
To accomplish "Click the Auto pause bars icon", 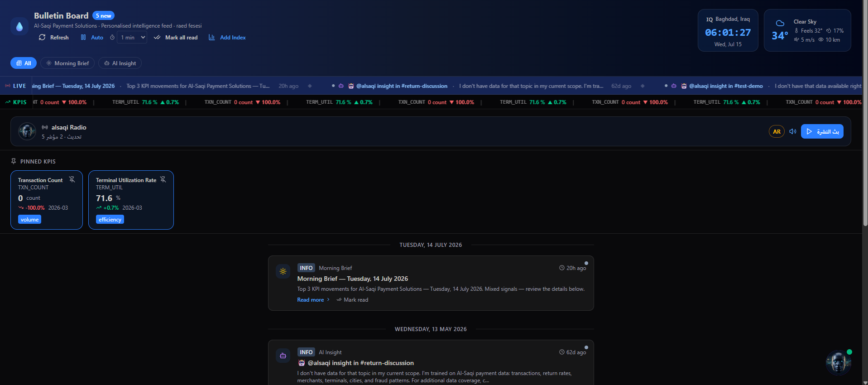I will coord(83,37).
